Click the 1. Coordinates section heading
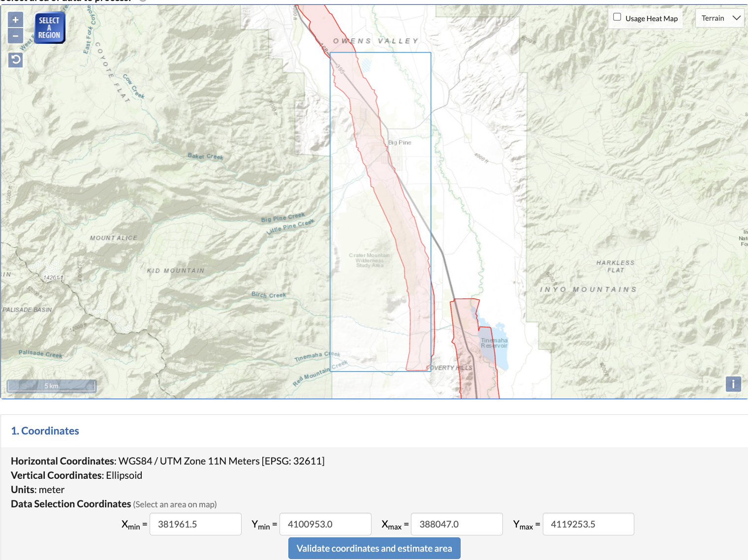The image size is (748, 560). 45,431
